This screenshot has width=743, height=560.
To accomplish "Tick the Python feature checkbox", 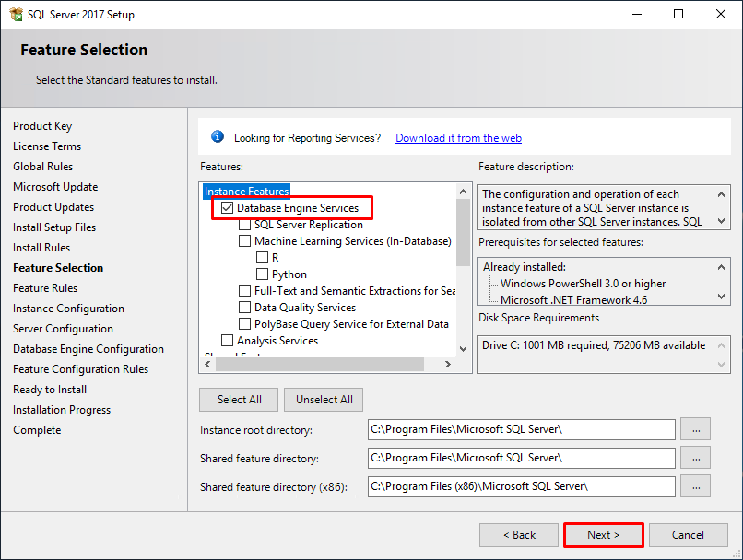I will 262,274.
